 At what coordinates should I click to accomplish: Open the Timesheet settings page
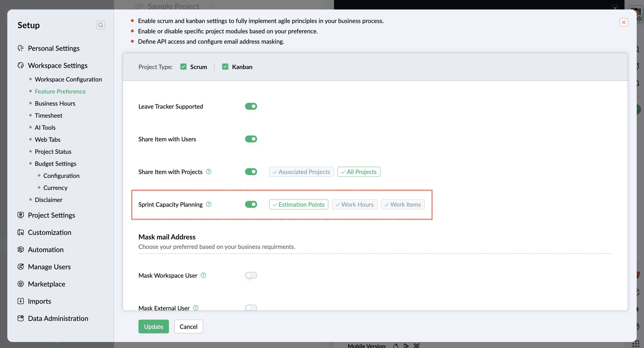[49, 115]
